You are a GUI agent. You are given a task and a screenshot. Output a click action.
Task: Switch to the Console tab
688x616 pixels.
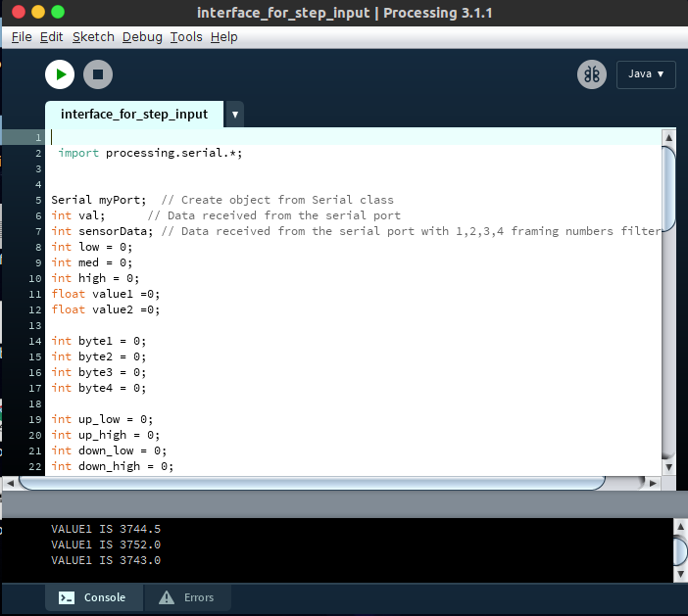coord(94,597)
